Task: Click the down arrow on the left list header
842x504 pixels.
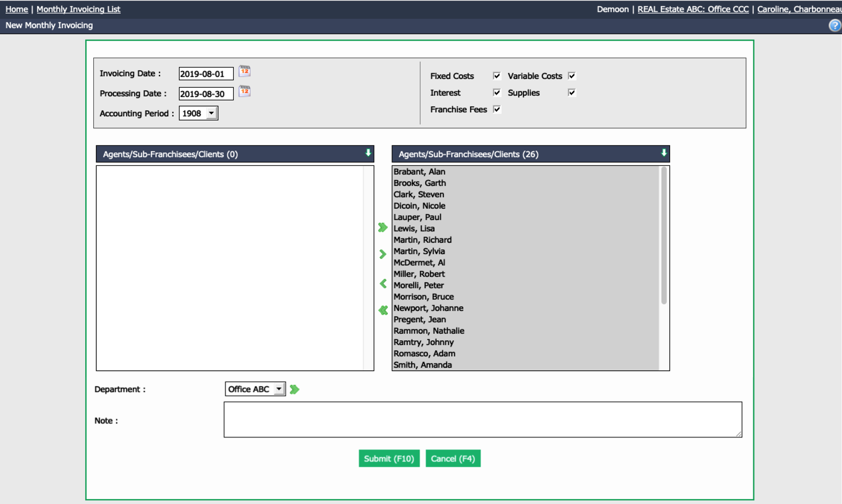Action: coord(368,153)
